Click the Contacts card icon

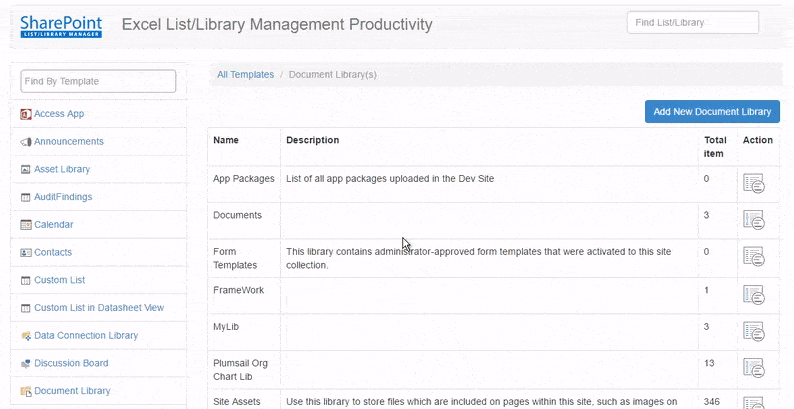pyautogui.click(x=26, y=253)
